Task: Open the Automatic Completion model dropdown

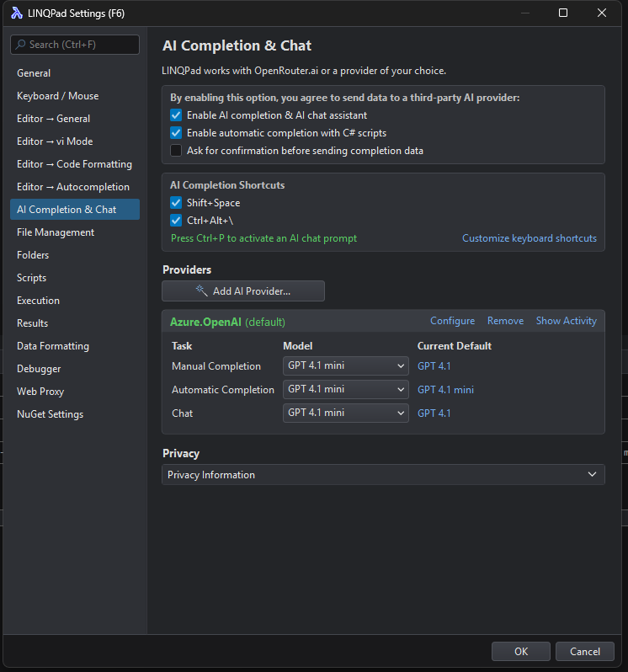Action: [x=346, y=390]
